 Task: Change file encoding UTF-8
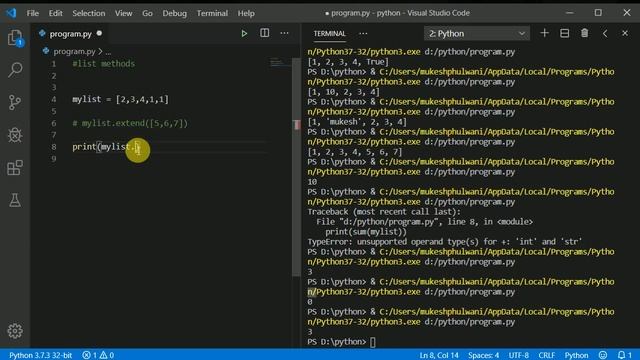pos(518,355)
